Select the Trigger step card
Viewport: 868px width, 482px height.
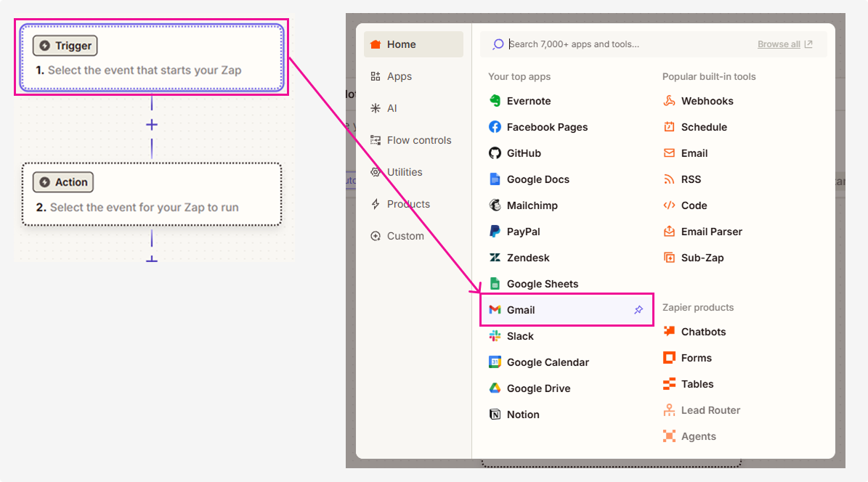pyautogui.click(x=151, y=58)
